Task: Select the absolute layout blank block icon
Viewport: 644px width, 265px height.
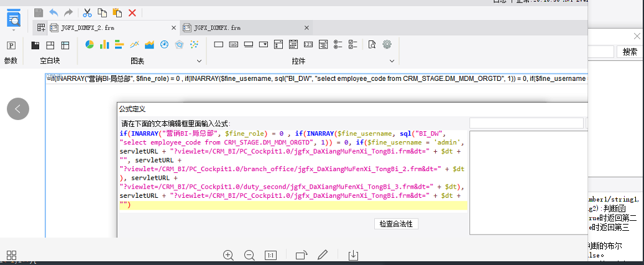Action: (50, 45)
